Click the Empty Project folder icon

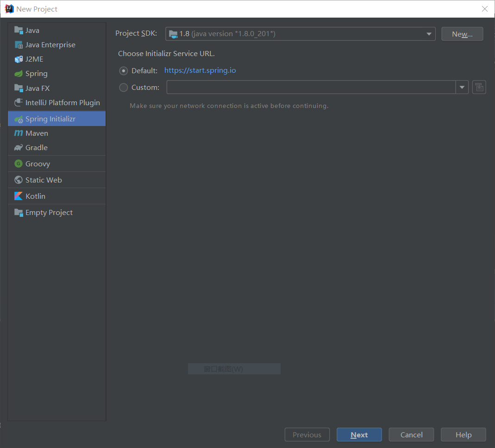[19, 213]
